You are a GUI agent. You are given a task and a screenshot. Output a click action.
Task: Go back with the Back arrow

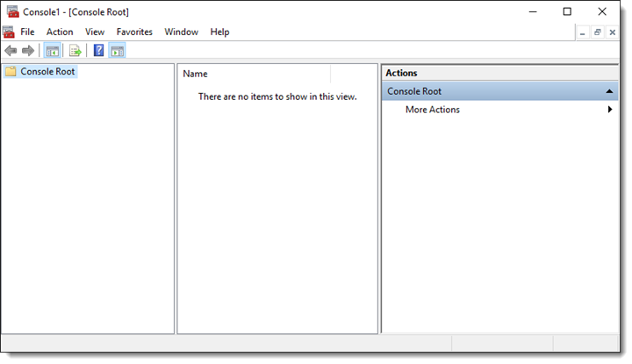point(11,51)
